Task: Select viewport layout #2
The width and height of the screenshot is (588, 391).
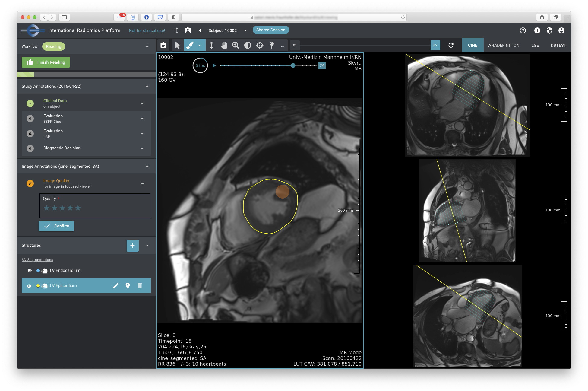Action: (435, 45)
